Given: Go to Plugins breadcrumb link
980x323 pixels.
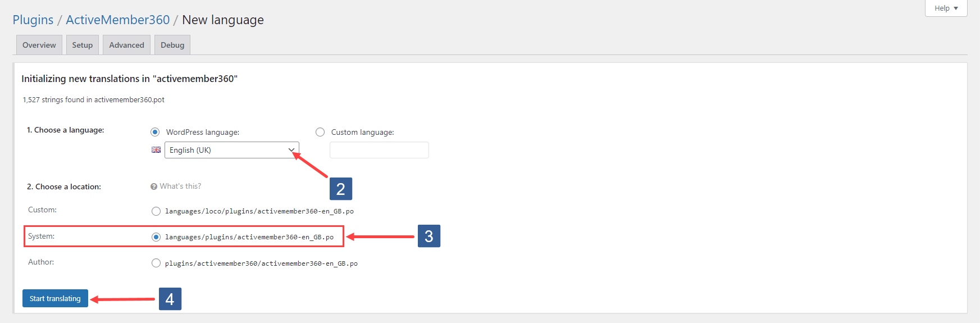Looking at the screenshot, I should [x=33, y=20].
